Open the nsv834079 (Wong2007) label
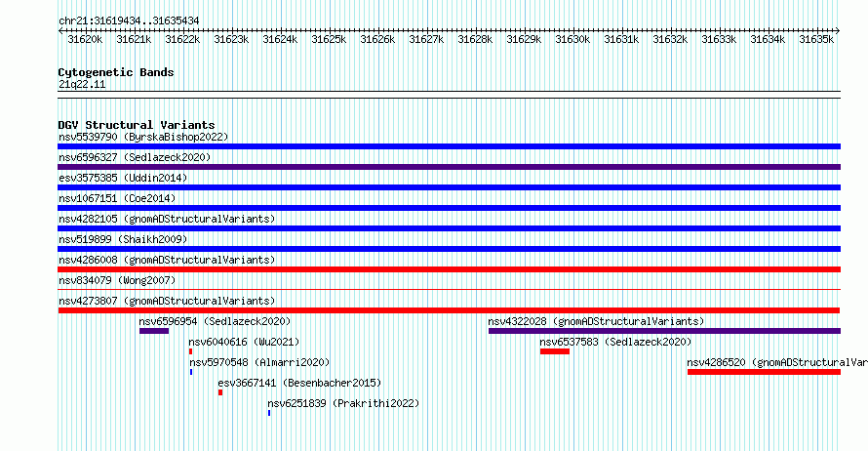The height and width of the screenshot is (451, 868). pyautogui.click(x=117, y=280)
